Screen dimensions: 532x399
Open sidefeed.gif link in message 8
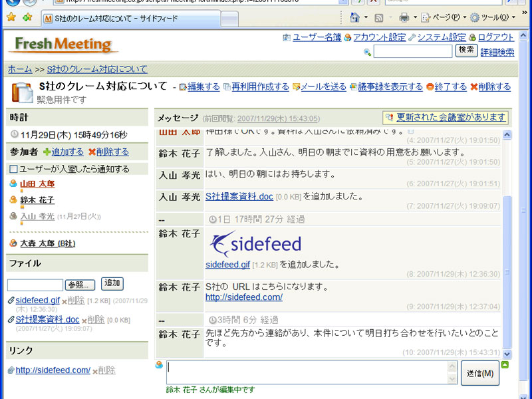coord(227,265)
